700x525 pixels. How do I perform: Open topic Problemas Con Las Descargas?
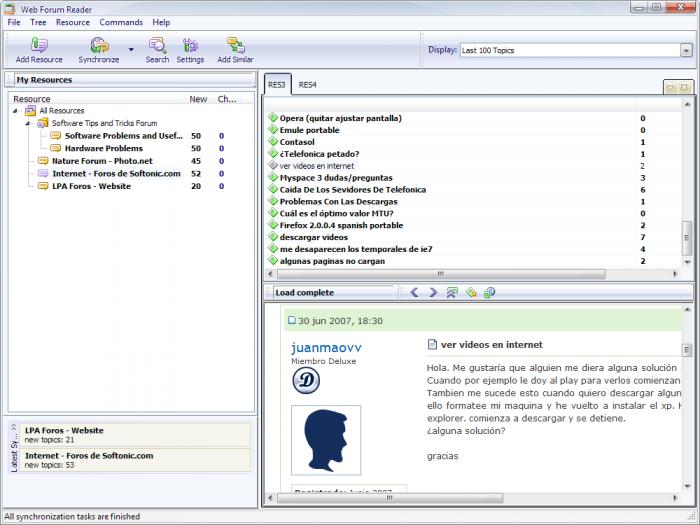click(338, 202)
